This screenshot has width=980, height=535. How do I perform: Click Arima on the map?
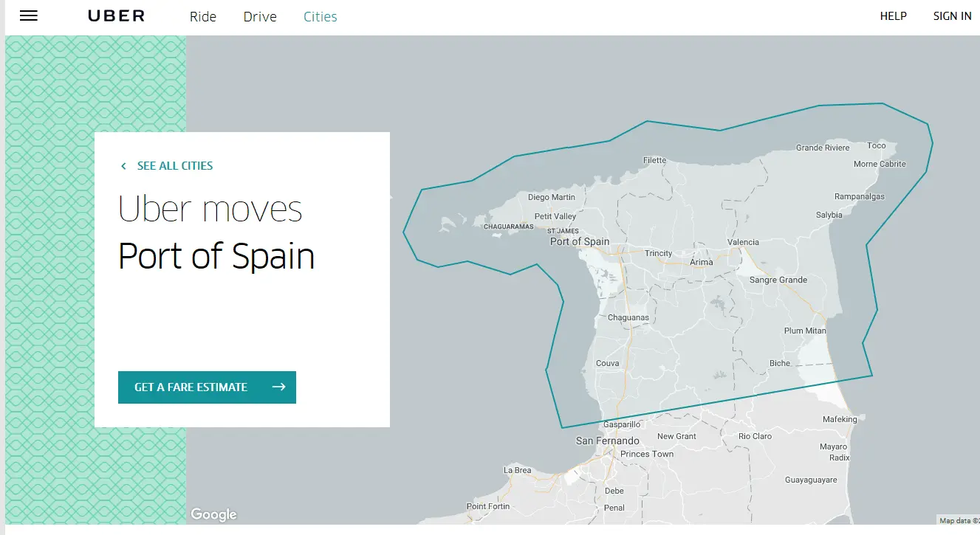coord(701,262)
